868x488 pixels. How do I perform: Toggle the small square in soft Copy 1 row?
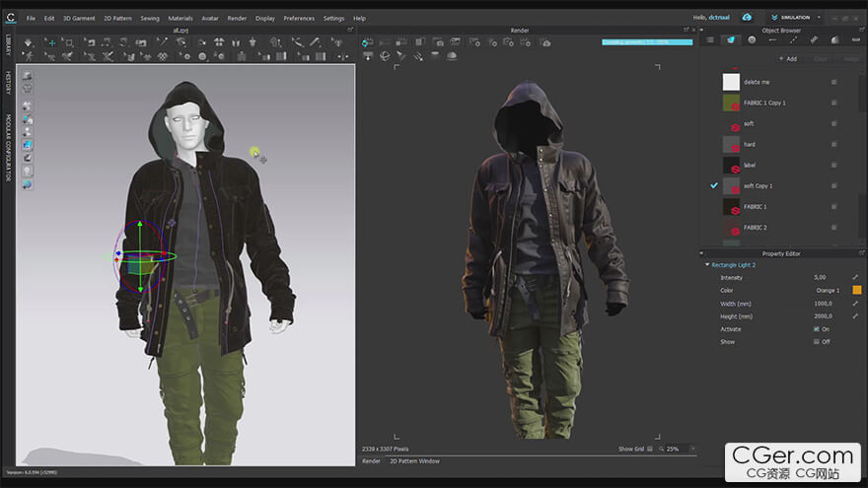point(833,186)
